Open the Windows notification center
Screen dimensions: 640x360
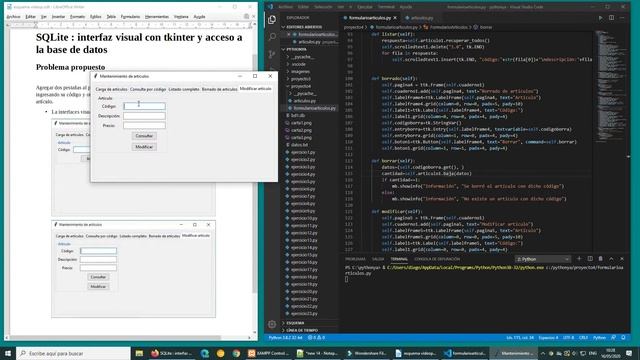tap(629, 353)
